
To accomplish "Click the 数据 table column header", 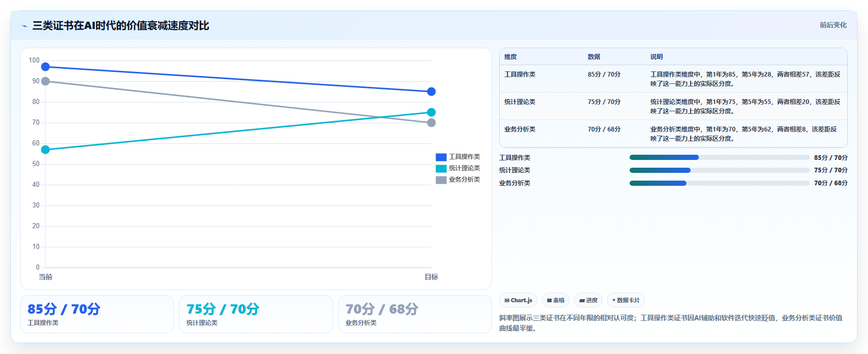I will pyautogui.click(x=594, y=57).
